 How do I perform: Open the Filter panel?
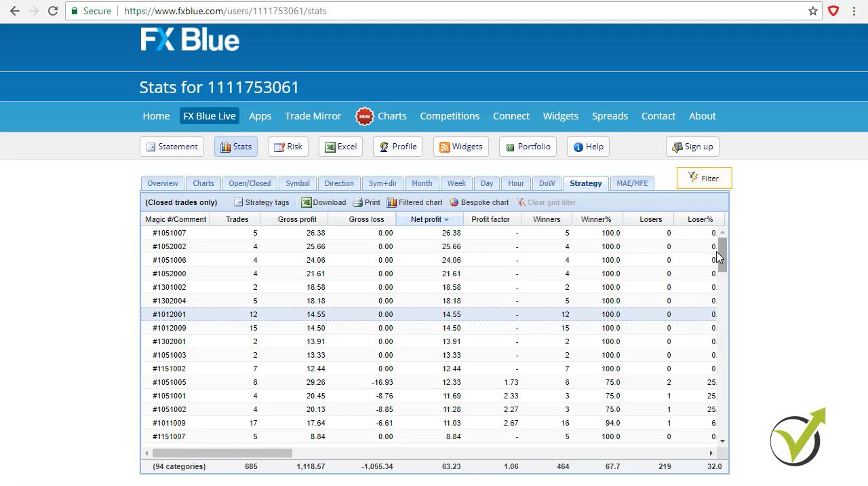[x=704, y=178]
